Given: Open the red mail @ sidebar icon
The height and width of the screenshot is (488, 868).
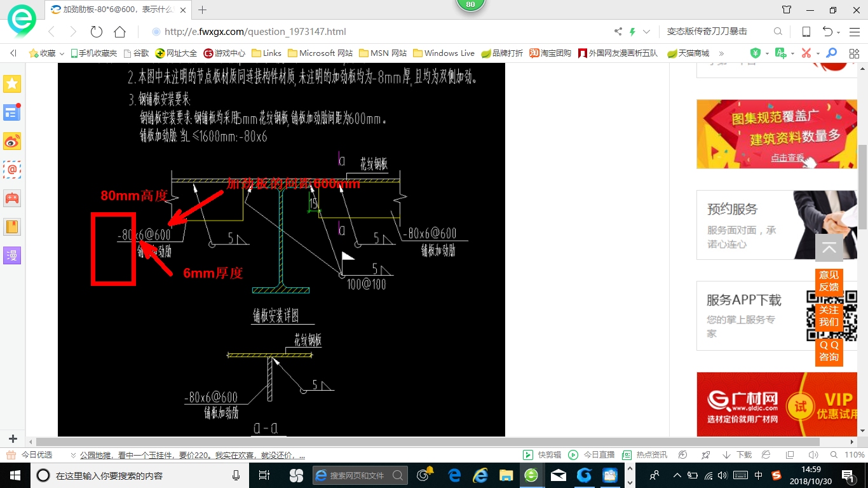Looking at the screenshot, I should (x=12, y=170).
